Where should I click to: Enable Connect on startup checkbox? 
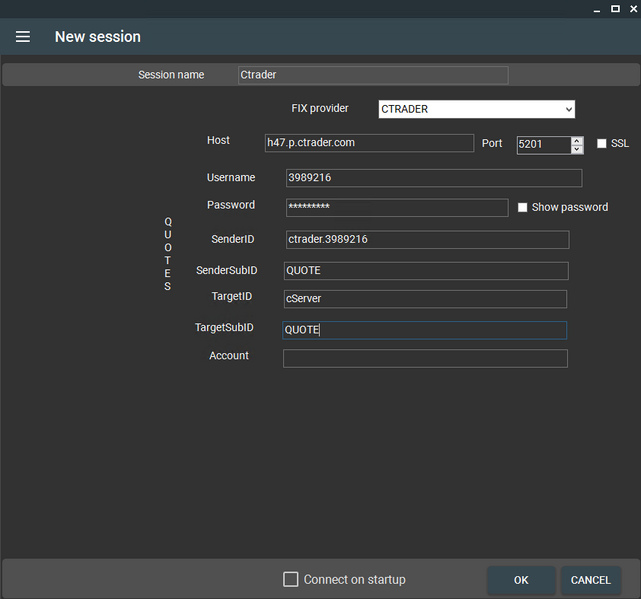point(291,579)
